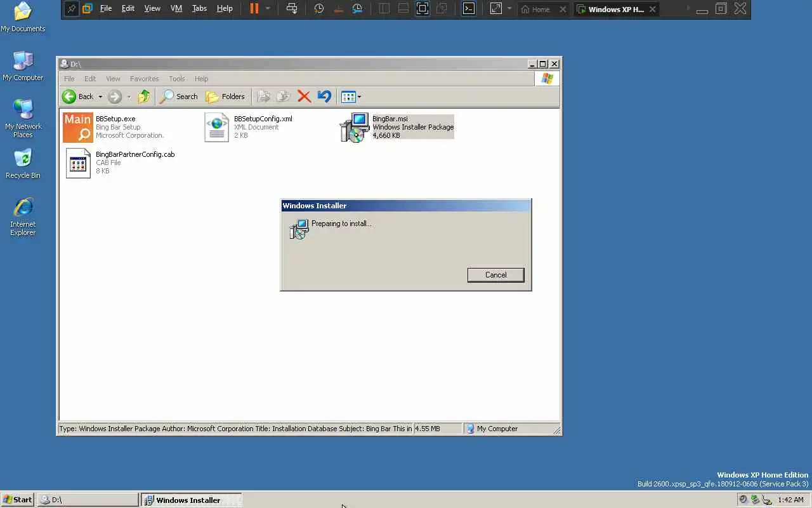812x508 pixels.
Task: Close the Home tab in VMware
Action: coord(562,10)
